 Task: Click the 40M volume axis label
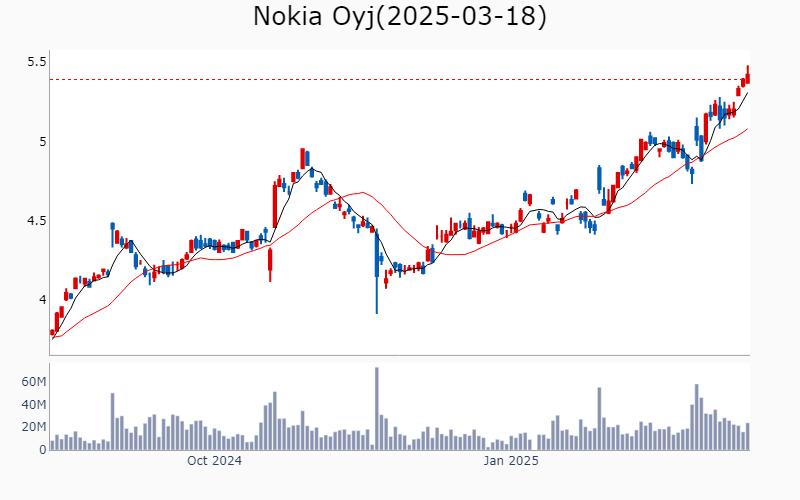click(x=34, y=405)
